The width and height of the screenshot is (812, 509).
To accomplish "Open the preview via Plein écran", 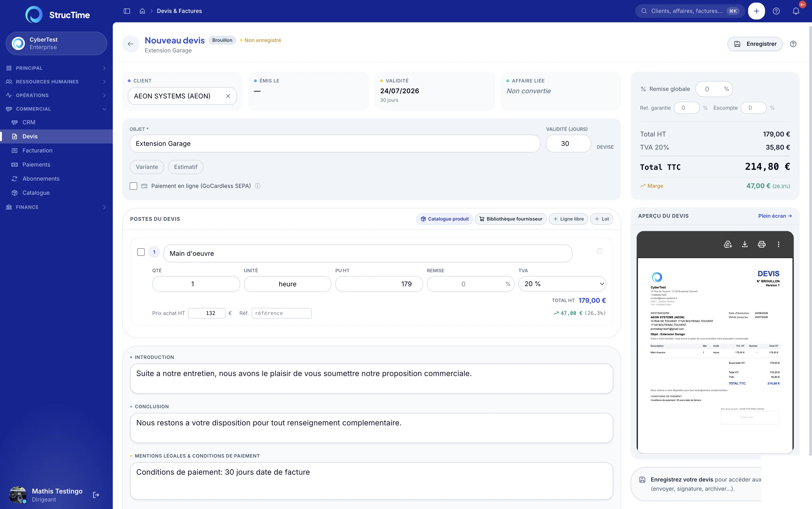I will pos(775,216).
